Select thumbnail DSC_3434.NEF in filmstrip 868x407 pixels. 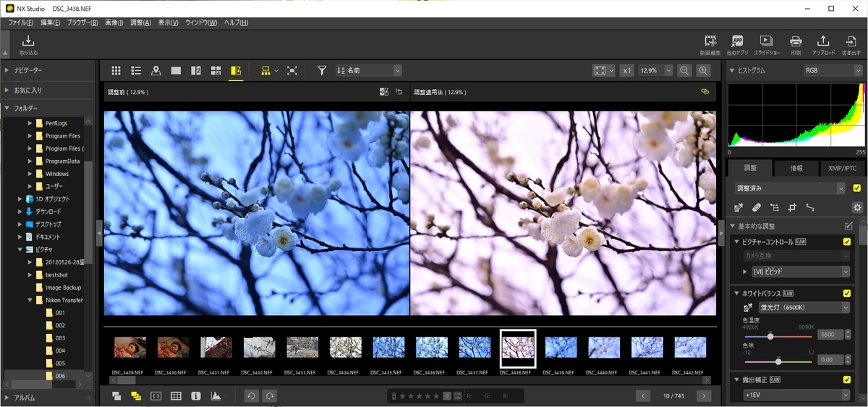(x=345, y=348)
